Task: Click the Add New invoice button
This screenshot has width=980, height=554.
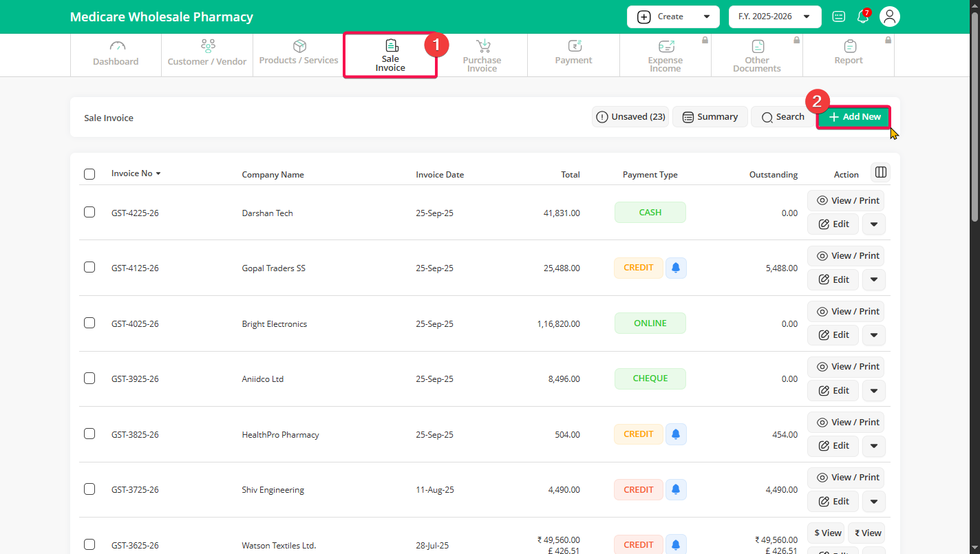Action: tap(854, 117)
